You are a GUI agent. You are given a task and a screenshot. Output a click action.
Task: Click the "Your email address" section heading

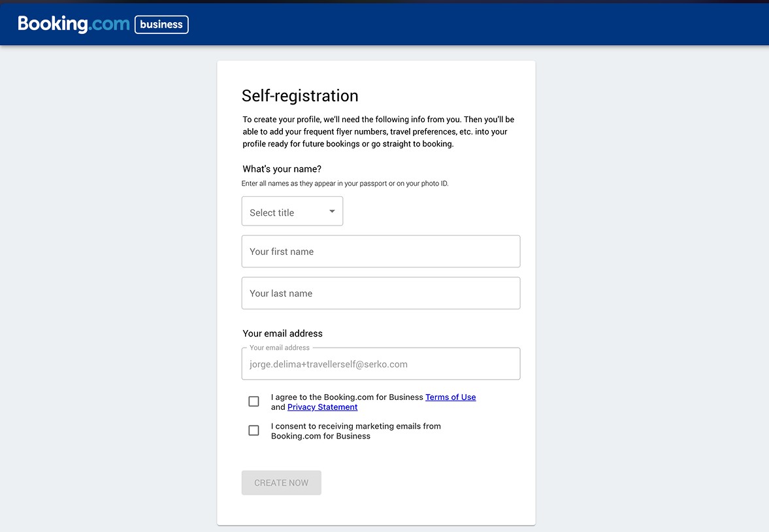coord(282,333)
